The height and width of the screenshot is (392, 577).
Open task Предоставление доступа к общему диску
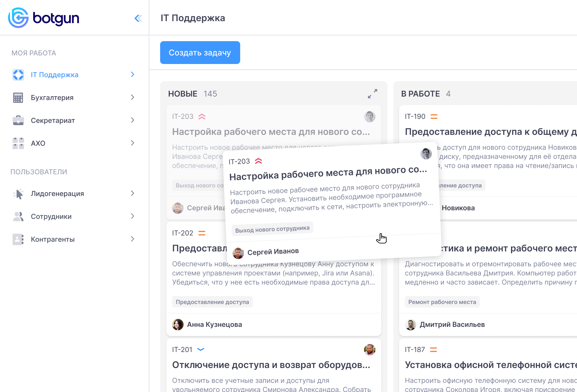(491, 132)
